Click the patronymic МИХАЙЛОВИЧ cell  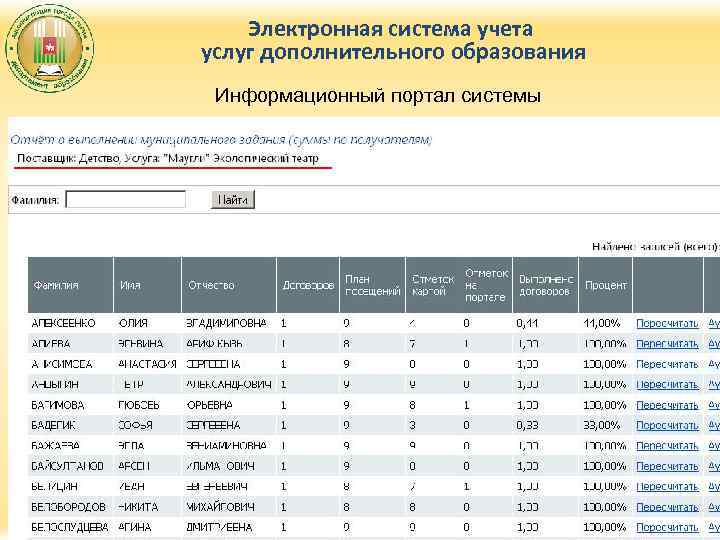tap(220, 507)
